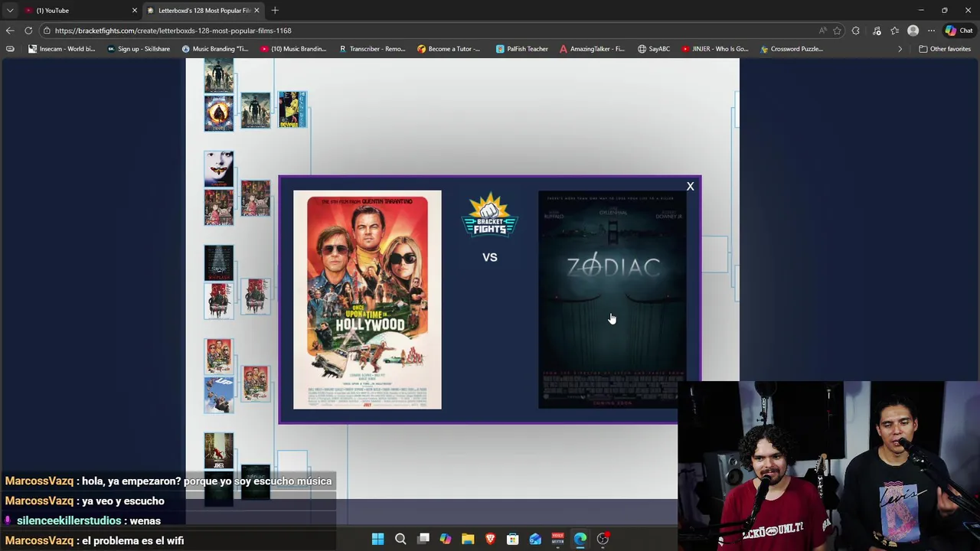Open Voicemeeter from the taskbar
The image size is (980, 551).
click(558, 540)
